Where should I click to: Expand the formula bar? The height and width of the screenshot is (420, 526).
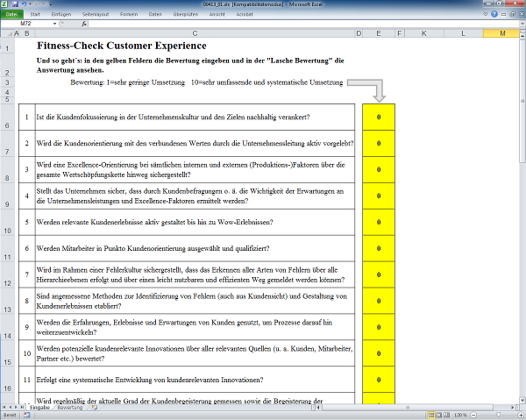[520, 24]
